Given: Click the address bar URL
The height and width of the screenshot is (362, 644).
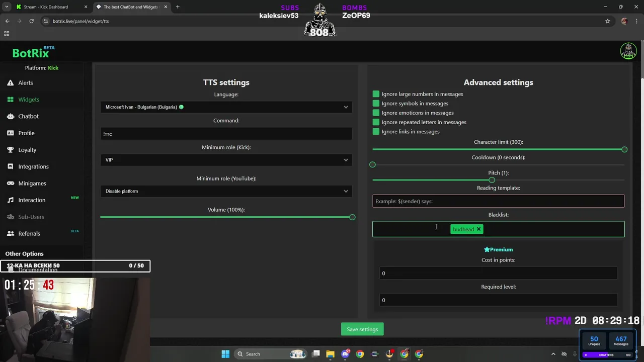Looking at the screenshot, I should pos(80,21).
